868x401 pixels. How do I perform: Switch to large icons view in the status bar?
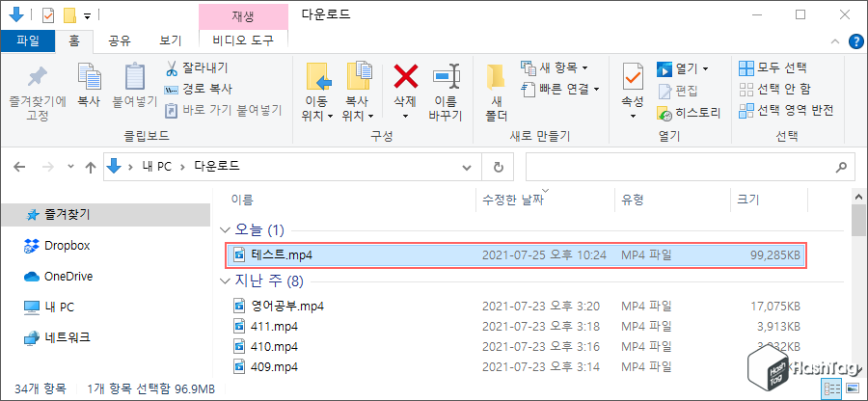[853, 388]
